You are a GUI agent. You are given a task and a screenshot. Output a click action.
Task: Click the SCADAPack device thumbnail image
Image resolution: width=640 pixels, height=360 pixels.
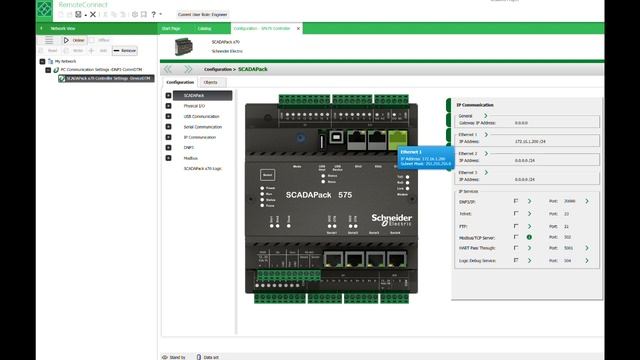pyautogui.click(x=184, y=46)
